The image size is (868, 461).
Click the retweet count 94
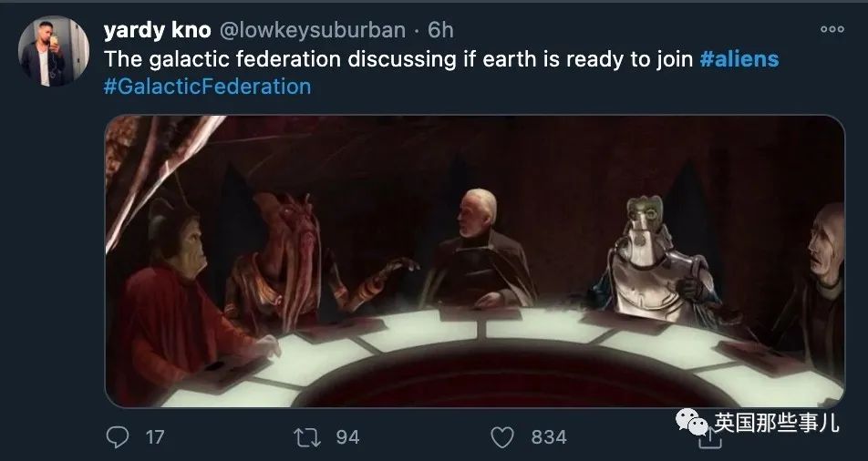click(x=348, y=437)
